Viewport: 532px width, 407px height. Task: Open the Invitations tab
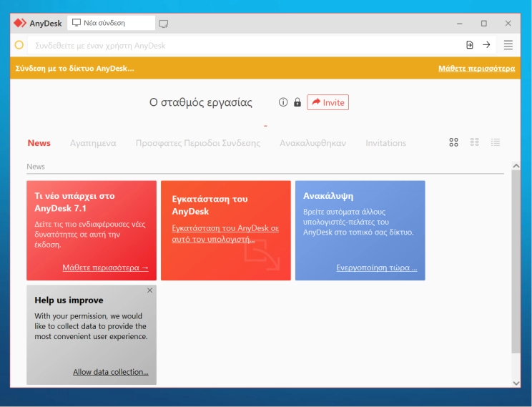coord(385,143)
